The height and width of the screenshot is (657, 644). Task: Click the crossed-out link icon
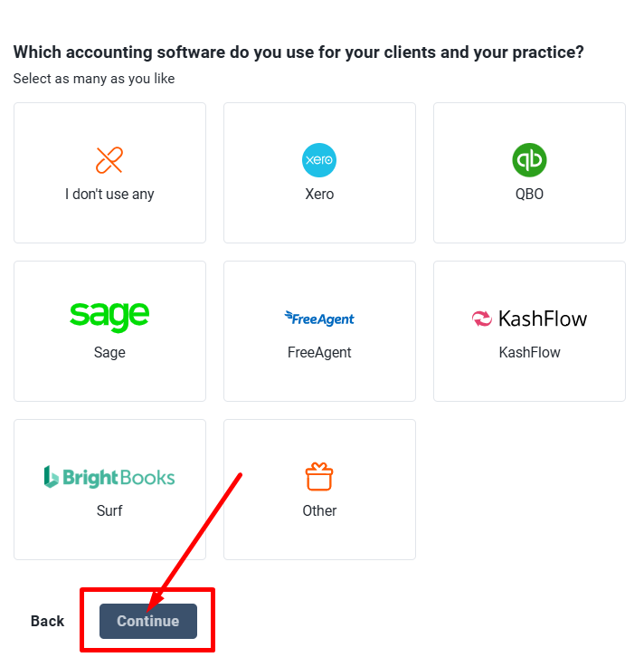click(109, 160)
